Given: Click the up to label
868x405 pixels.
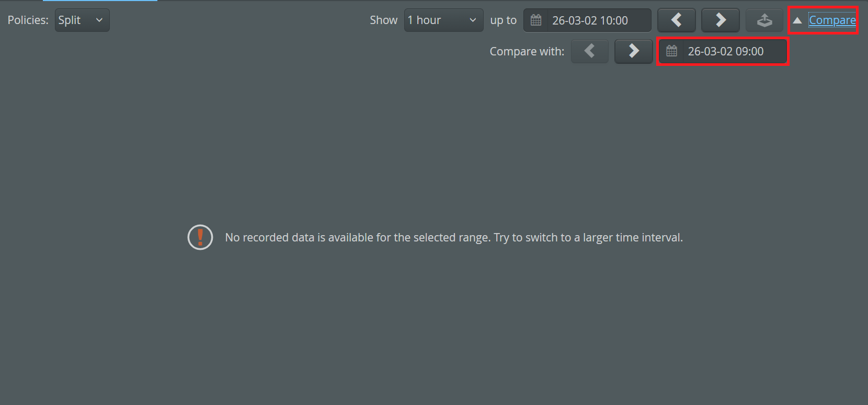Looking at the screenshot, I should pos(503,20).
